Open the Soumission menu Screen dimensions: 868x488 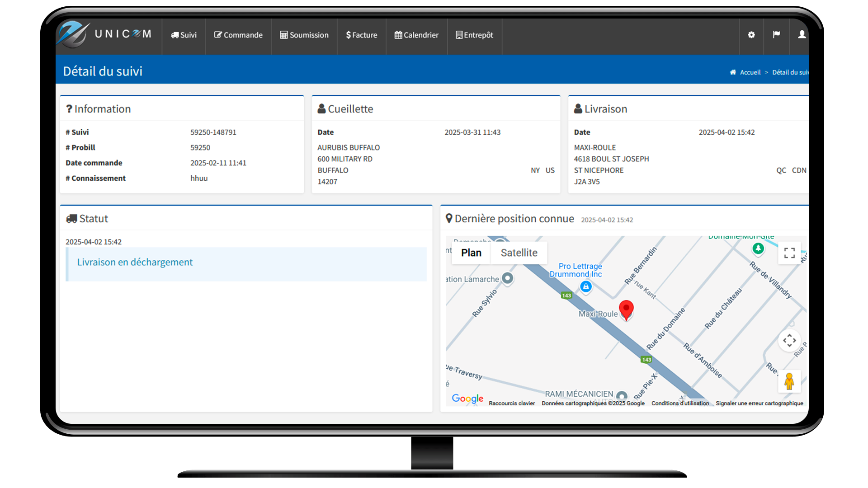[x=304, y=35]
